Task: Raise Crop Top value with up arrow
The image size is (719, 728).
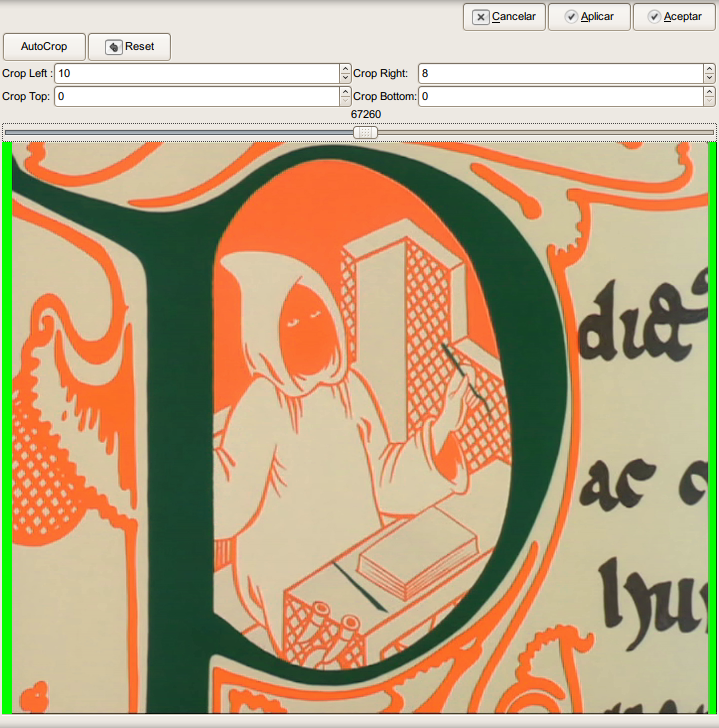Action: click(345, 91)
